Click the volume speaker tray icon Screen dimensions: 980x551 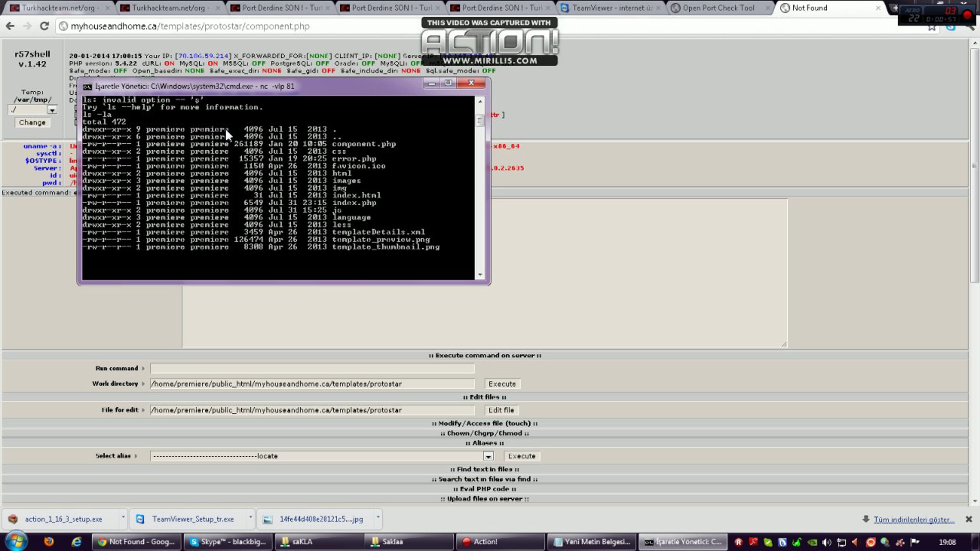[827, 542]
